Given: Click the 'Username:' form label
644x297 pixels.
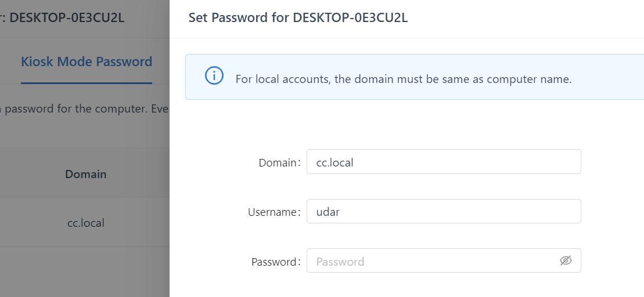Looking at the screenshot, I should click(x=274, y=212).
